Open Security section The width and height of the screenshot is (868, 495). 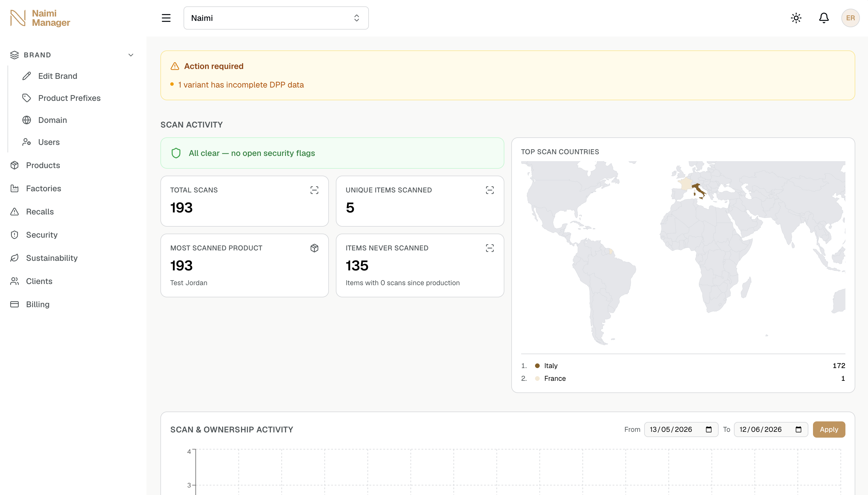[x=42, y=235]
